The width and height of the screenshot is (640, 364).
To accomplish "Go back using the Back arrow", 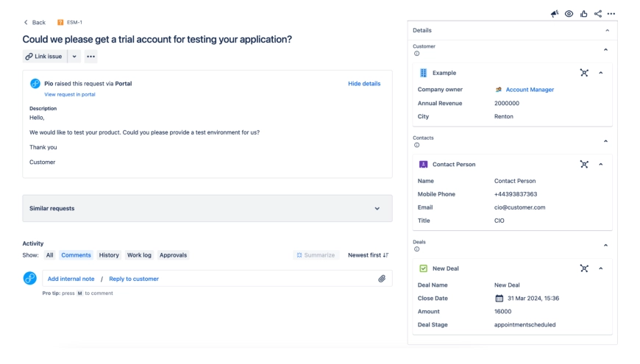I will click(35, 23).
